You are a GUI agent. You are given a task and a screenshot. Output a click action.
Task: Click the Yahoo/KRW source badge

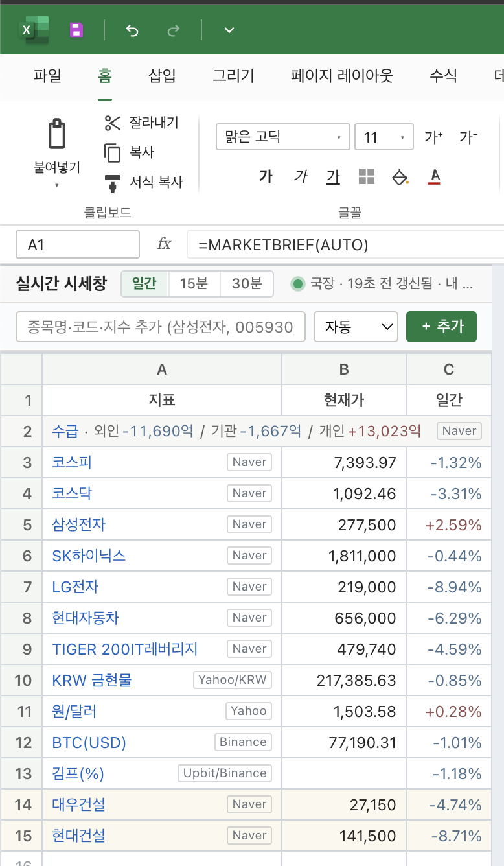(x=232, y=680)
